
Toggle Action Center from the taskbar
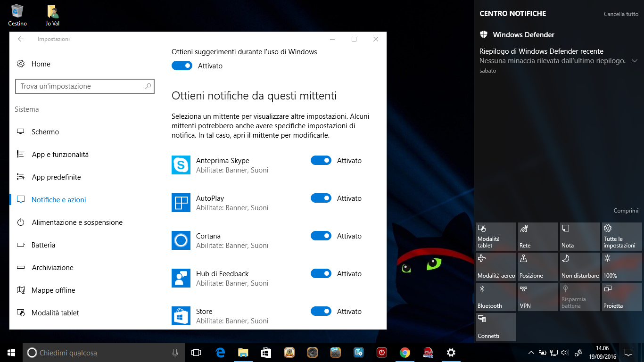(x=628, y=353)
